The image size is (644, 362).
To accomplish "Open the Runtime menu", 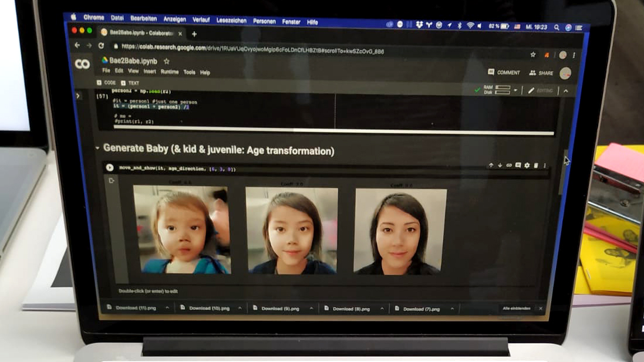I will click(x=170, y=72).
